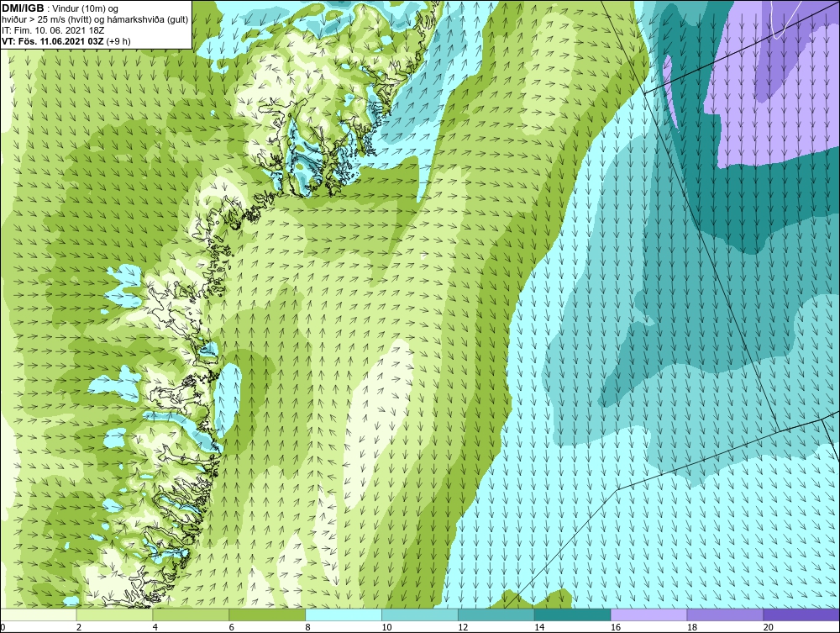
Task: Click the legend label '4'
Action: (155, 627)
